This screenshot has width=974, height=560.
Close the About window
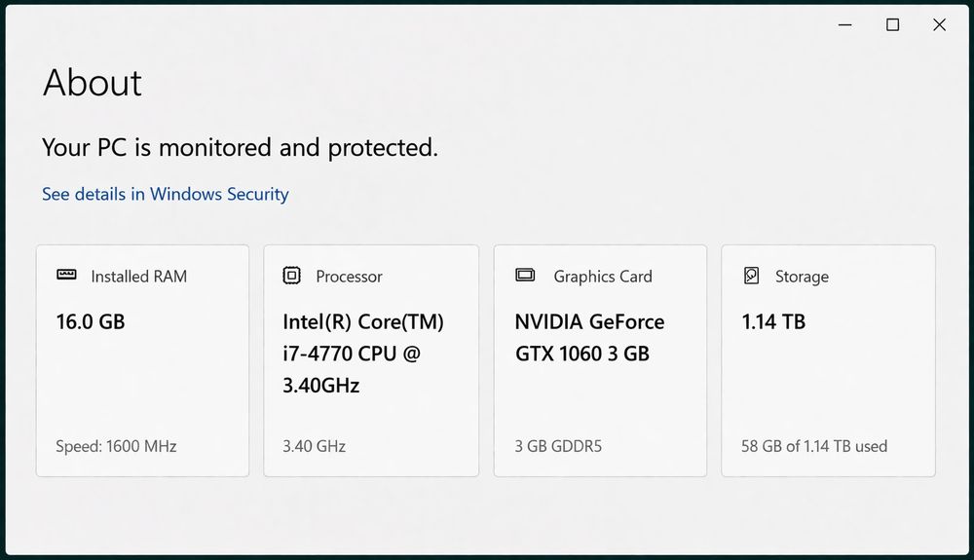tap(939, 25)
